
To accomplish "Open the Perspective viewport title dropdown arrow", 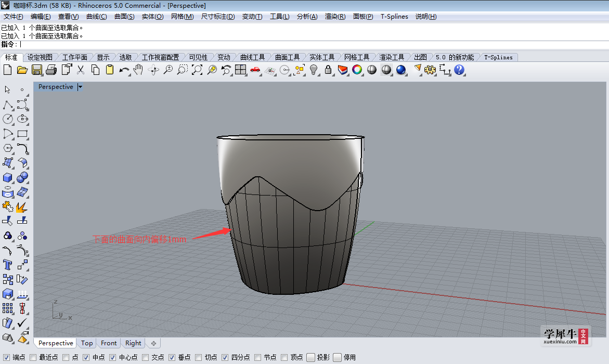I will click(80, 87).
